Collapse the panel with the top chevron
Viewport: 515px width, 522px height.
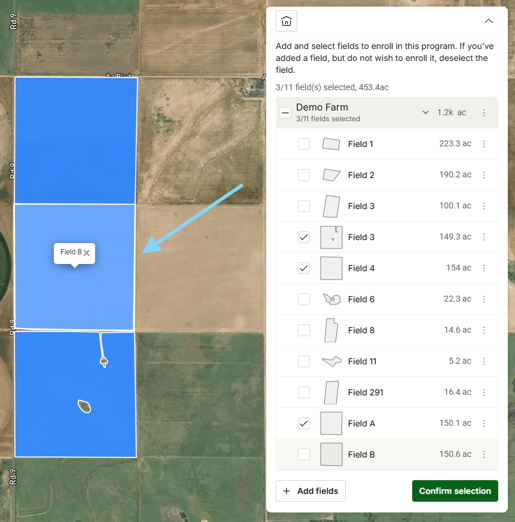click(x=488, y=21)
